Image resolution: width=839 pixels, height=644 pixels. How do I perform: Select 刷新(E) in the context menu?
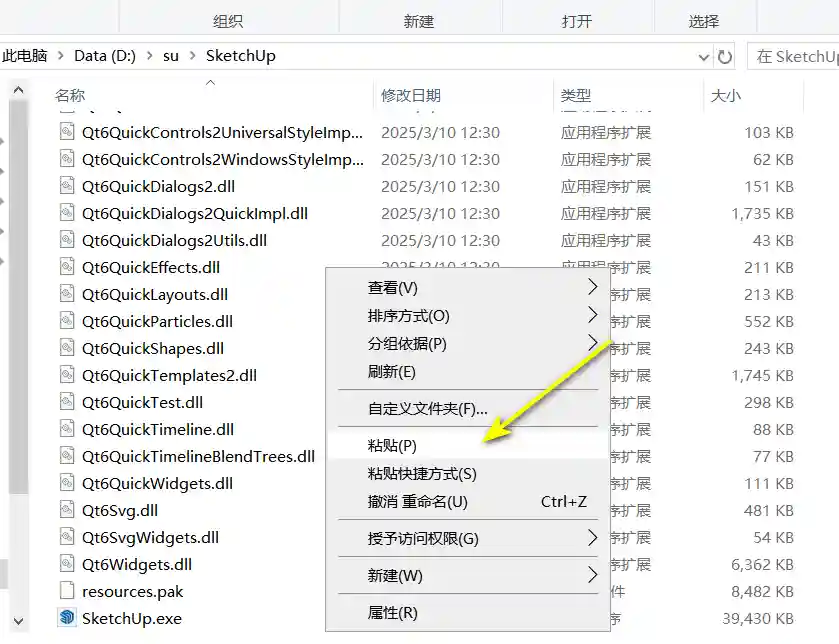[x=391, y=371]
